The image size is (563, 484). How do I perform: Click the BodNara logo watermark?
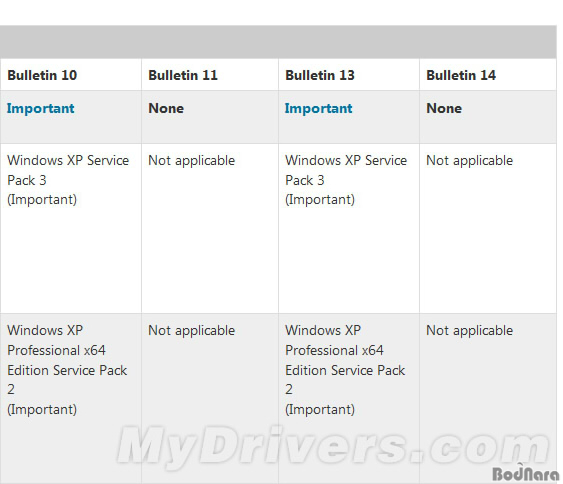[526, 473]
